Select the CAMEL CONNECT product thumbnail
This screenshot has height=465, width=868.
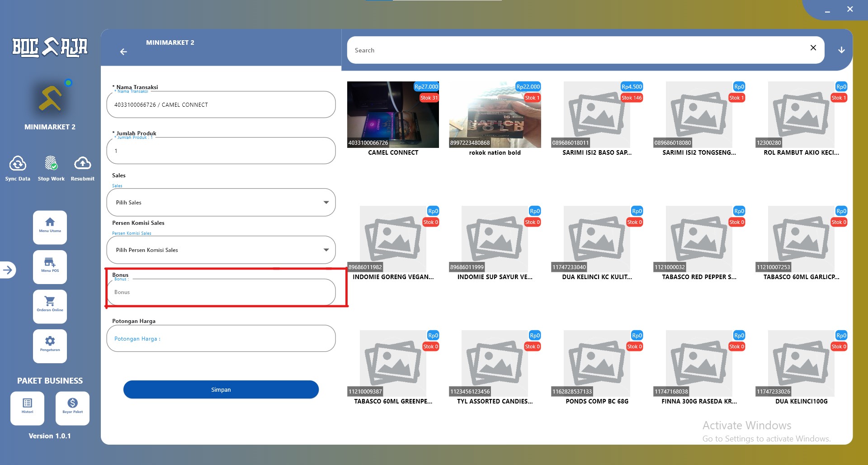393,114
